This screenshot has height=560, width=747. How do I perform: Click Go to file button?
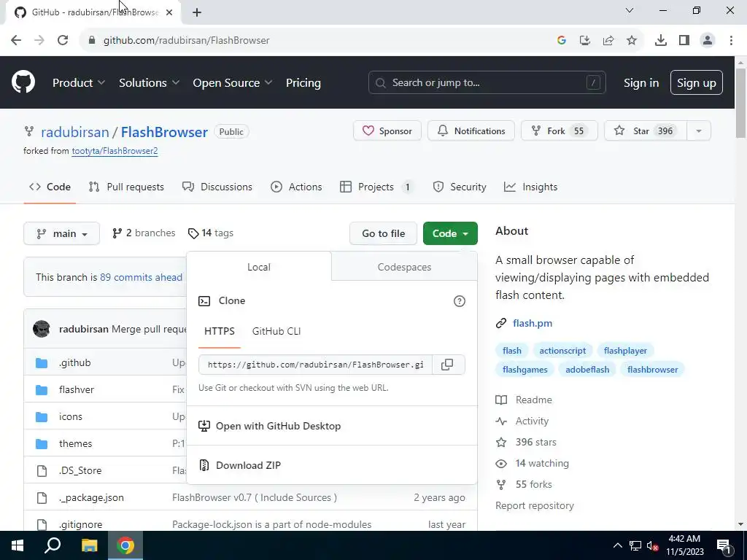[384, 233]
